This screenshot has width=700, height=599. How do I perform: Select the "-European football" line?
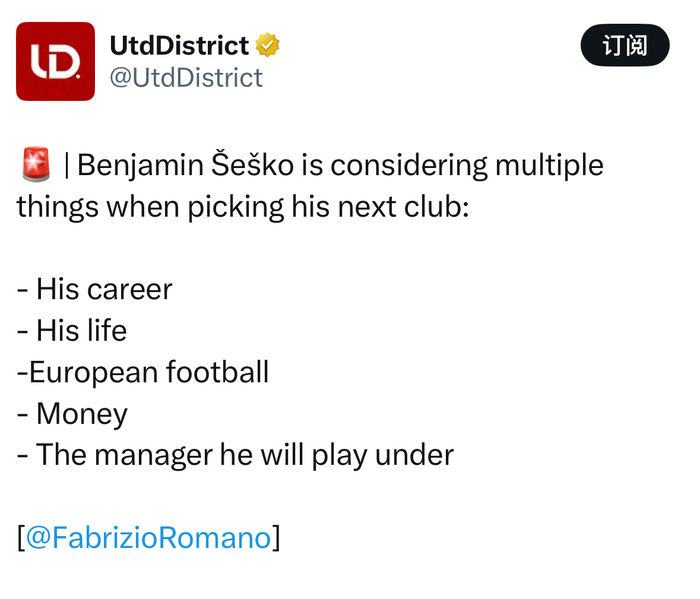(143, 372)
